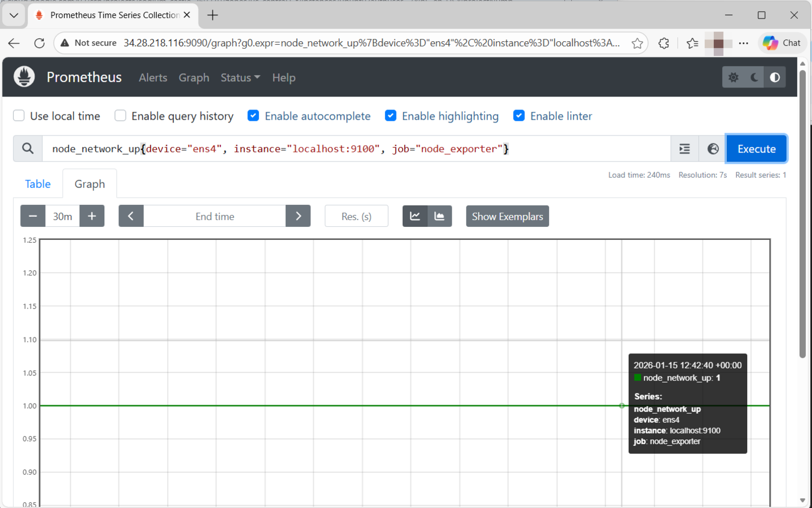Increase graph duration with plus stepper
The height and width of the screenshot is (508, 812).
92,216
